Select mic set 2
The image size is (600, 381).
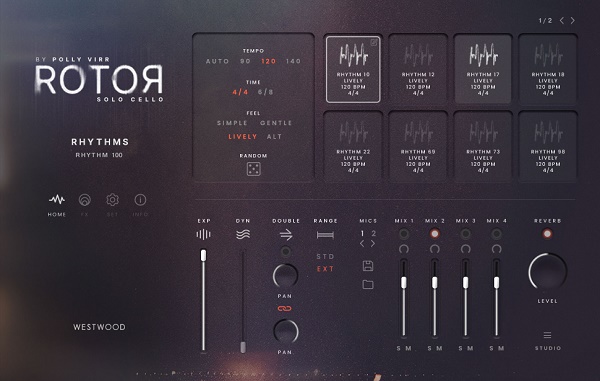point(374,233)
